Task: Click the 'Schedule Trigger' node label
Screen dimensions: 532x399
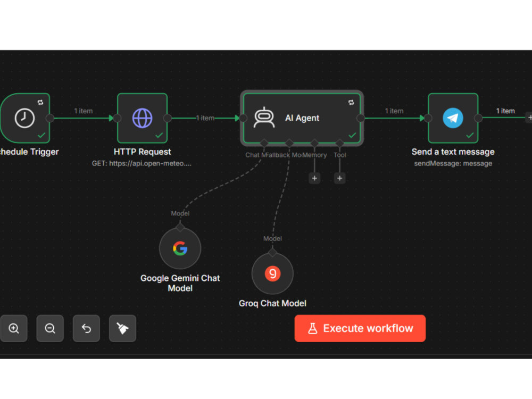Action: pos(29,152)
